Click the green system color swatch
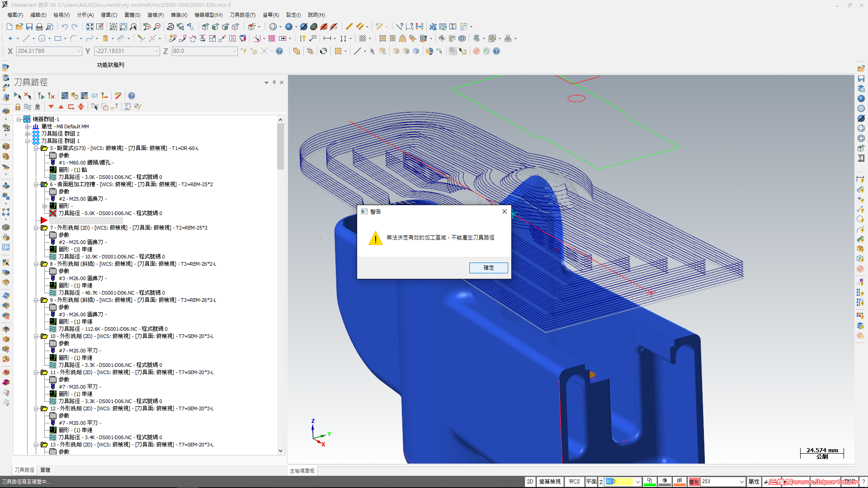 pos(650,482)
